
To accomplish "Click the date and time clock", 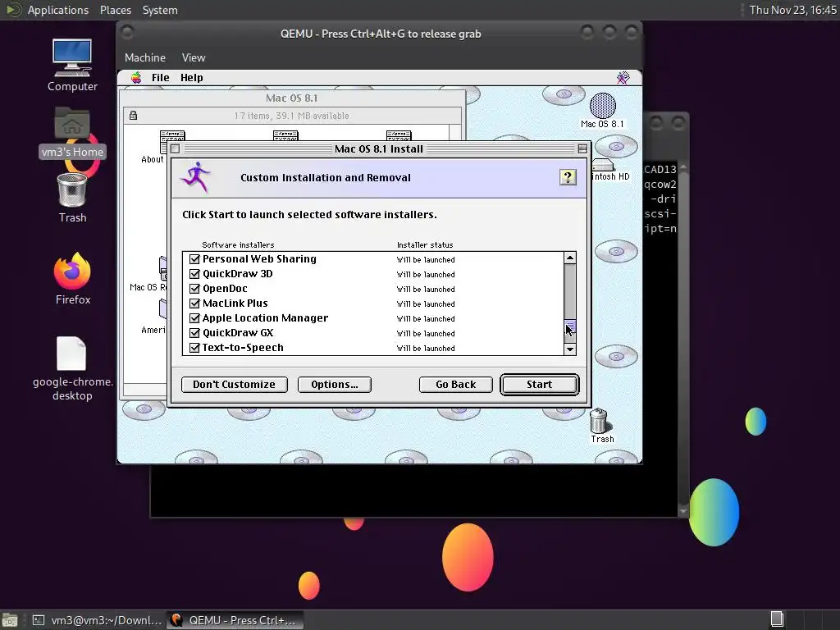I will pos(792,10).
